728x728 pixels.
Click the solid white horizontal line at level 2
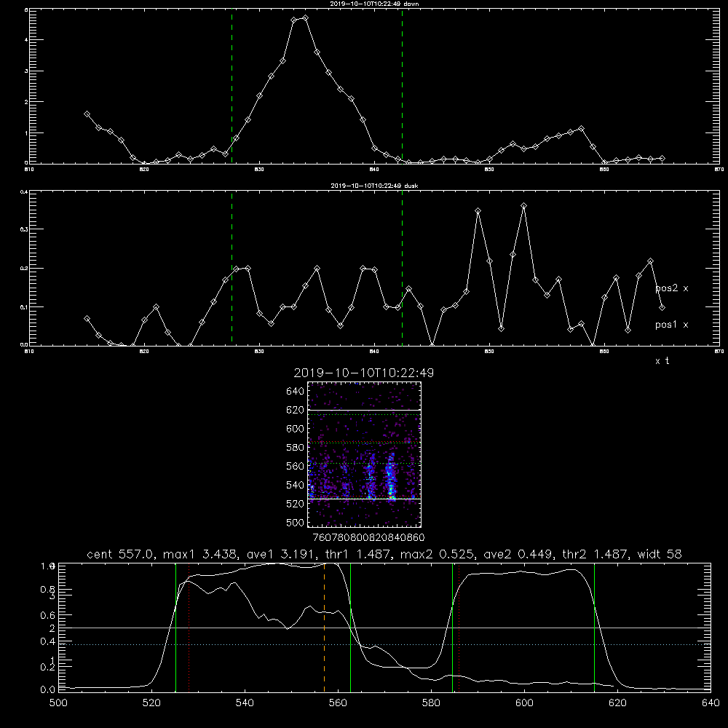[x=384, y=628]
